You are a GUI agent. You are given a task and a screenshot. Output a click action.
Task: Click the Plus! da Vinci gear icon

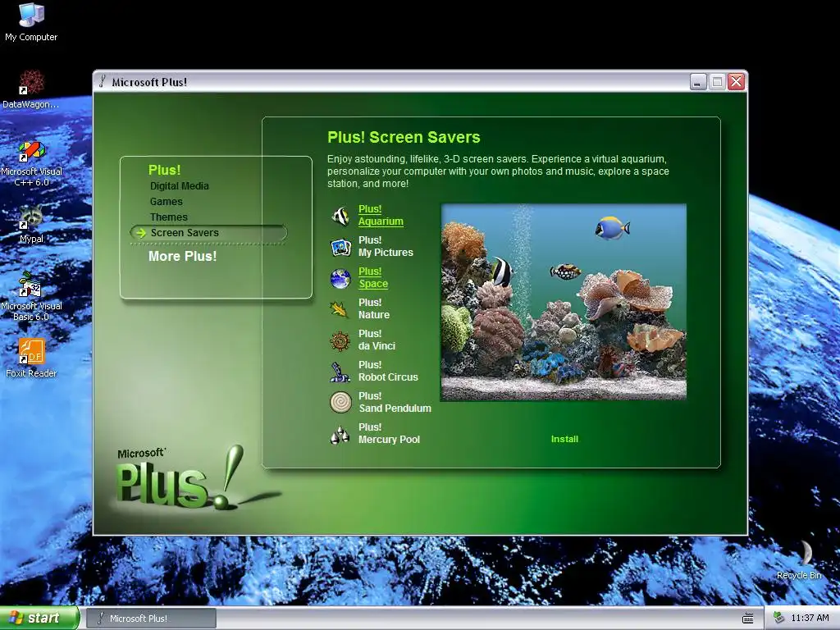[340, 340]
